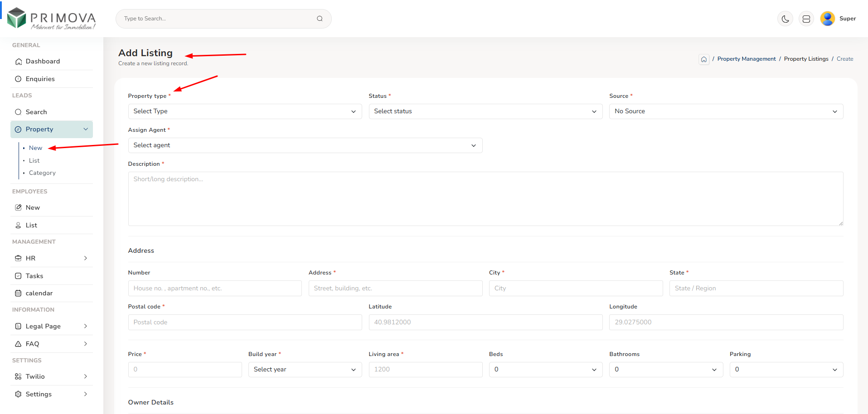Open Employees List in sidebar
Screen dimensions: 868x414
31,225
